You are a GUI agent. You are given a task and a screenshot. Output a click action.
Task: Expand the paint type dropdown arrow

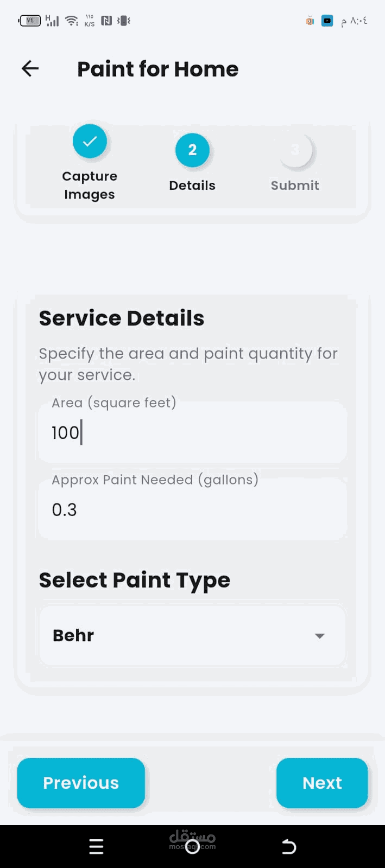click(x=320, y=636)
